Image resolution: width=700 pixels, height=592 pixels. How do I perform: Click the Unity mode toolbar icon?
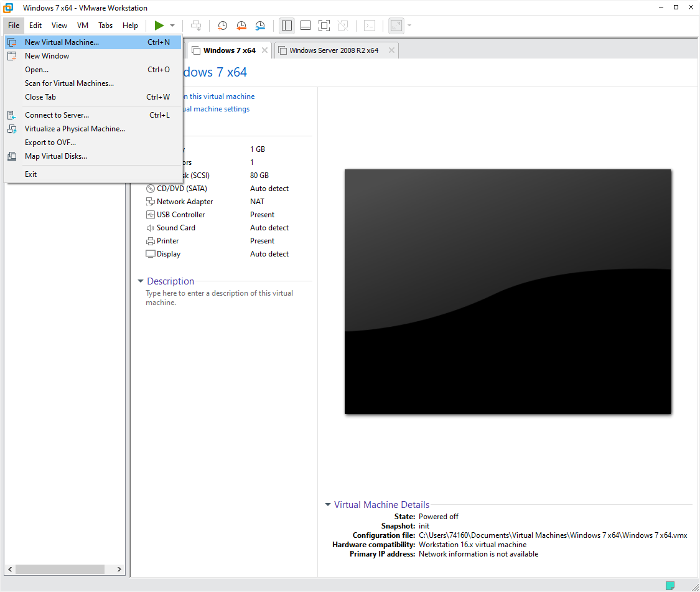343,26
